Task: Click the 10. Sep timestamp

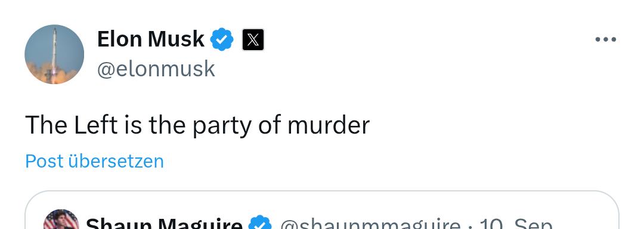Action: click(515, 224)
